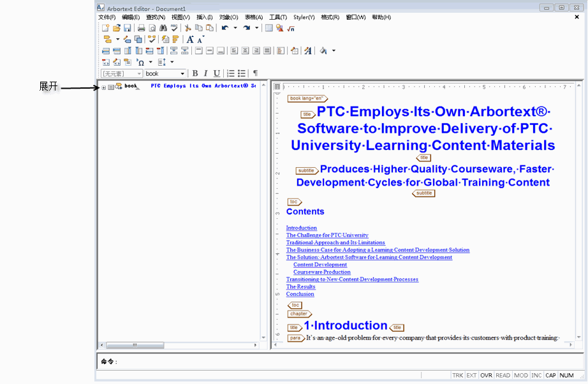Open the line spacing dropdown arrow
Viewport: 588px width, 384px height.
[172, 63]
